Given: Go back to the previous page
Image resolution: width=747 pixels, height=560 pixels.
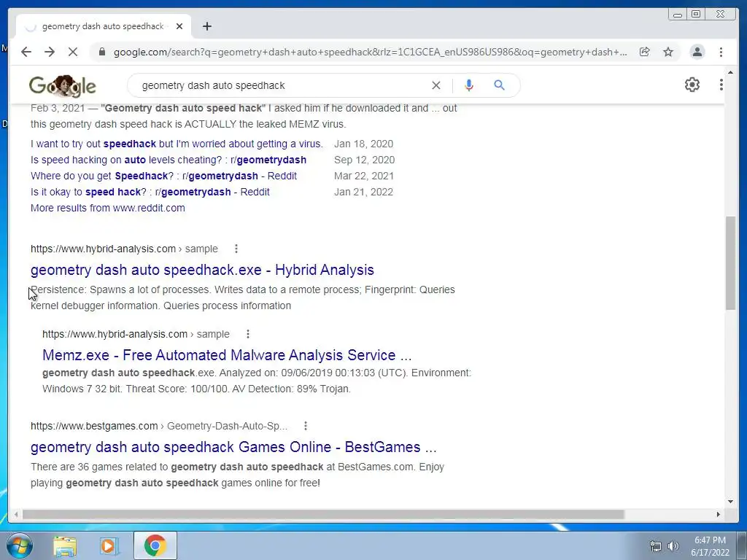Looking at the screenshot, I should 26,52.
